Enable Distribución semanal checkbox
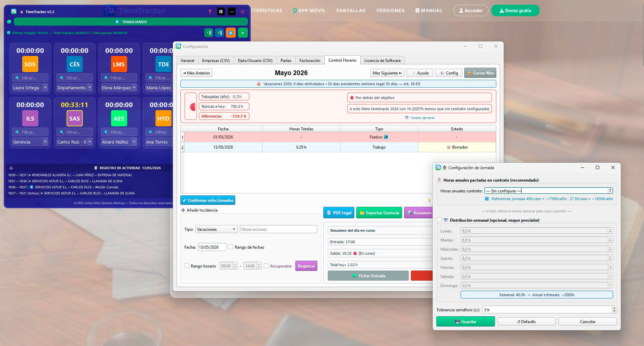The height and width of the screenshot is (346, 644). [x=439, y=220]
